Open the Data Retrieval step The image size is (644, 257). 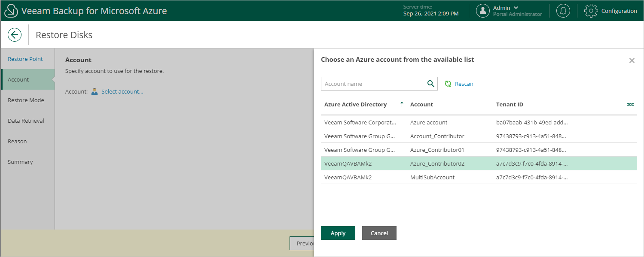26,121
